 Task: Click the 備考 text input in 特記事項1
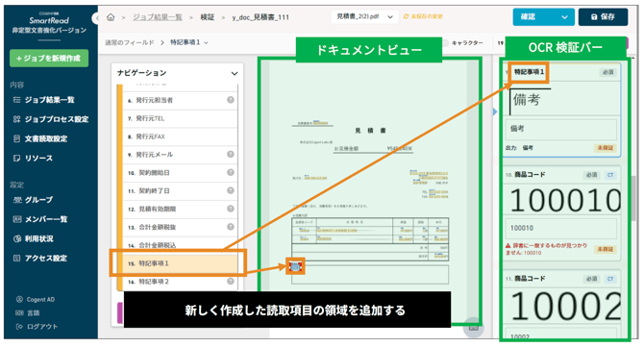(560, 129)
